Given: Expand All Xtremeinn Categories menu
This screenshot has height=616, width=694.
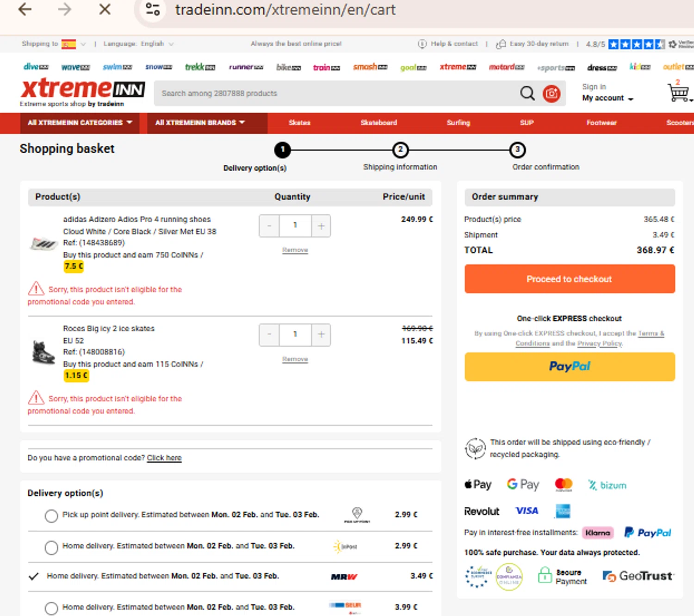Looking at the screenshot, I should pyautogui.click(x=80, y=123).
